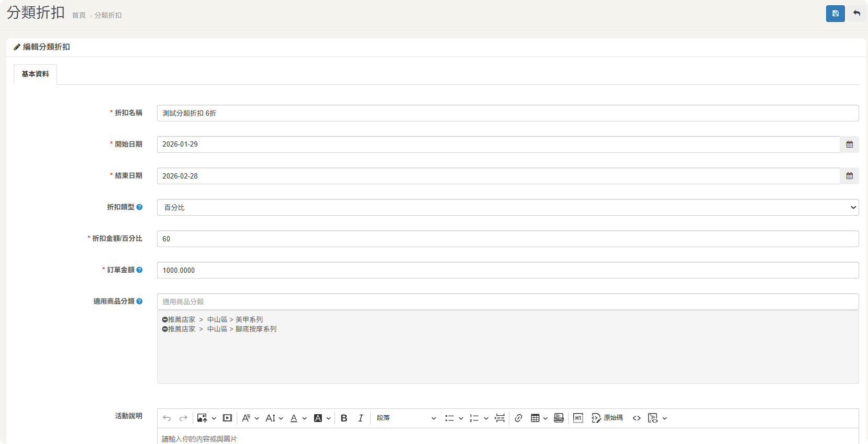
Task: Toggle bold formatting
Action: coord(344,418)
